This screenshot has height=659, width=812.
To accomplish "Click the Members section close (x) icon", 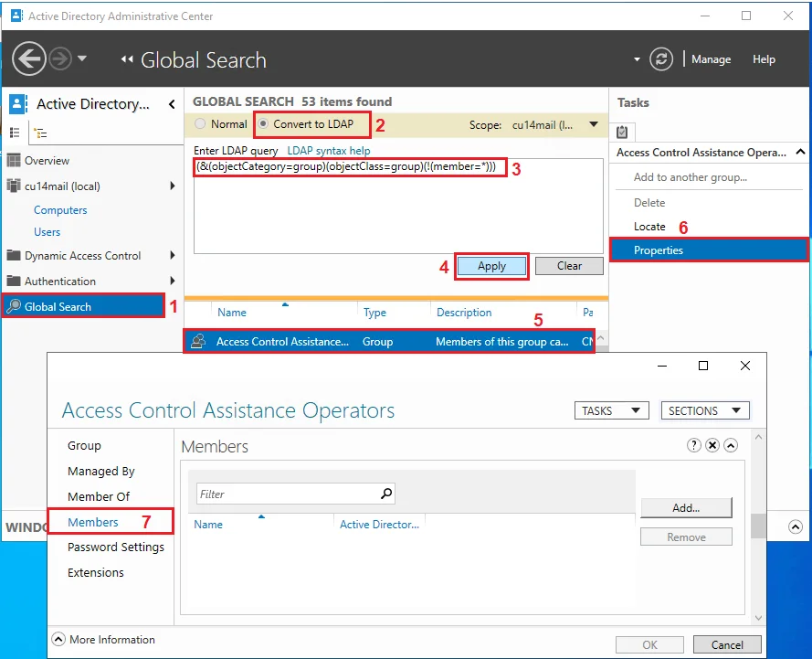I will [712, 445].
